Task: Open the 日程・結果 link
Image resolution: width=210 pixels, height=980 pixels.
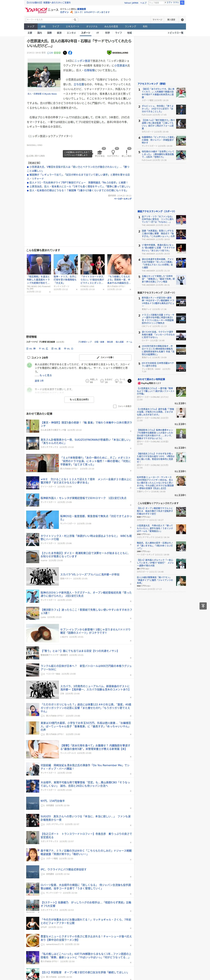Action: point(99,342)
